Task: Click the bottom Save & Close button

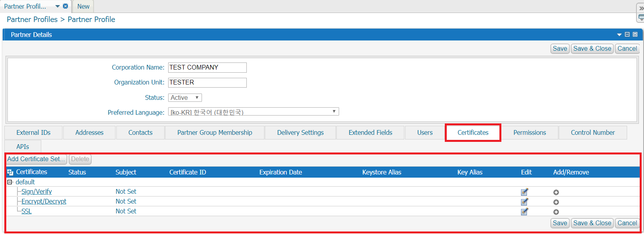Action: click(x=592, y=223)
